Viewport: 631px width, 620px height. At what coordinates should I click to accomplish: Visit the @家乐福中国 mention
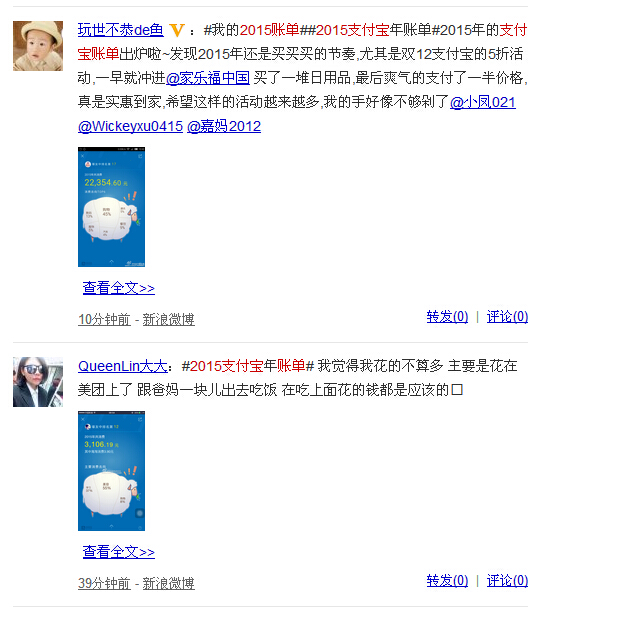[x=208, y=78]
